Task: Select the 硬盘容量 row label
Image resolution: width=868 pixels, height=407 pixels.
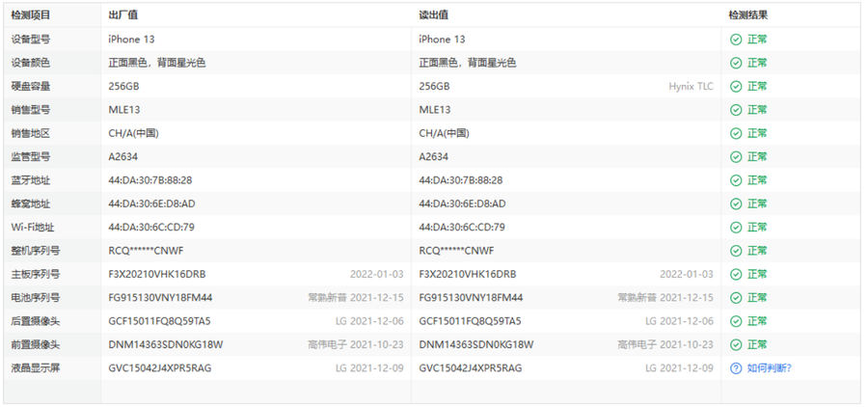Action: [x=31, y=87]
